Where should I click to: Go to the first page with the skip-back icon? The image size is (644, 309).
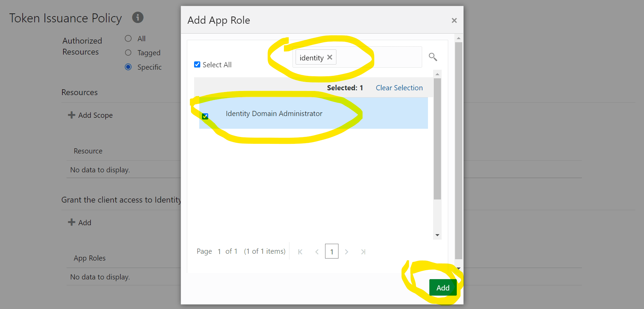coord(300,251)
